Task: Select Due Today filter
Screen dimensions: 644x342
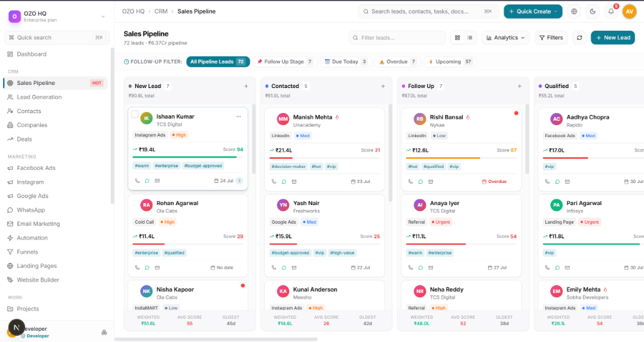Action: click(346, 62)
